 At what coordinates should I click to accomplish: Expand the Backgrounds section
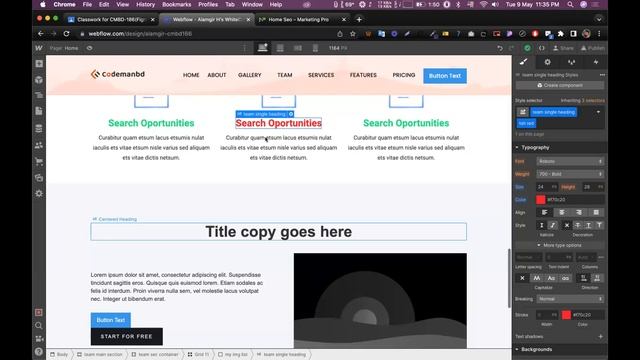click(536, 349)
